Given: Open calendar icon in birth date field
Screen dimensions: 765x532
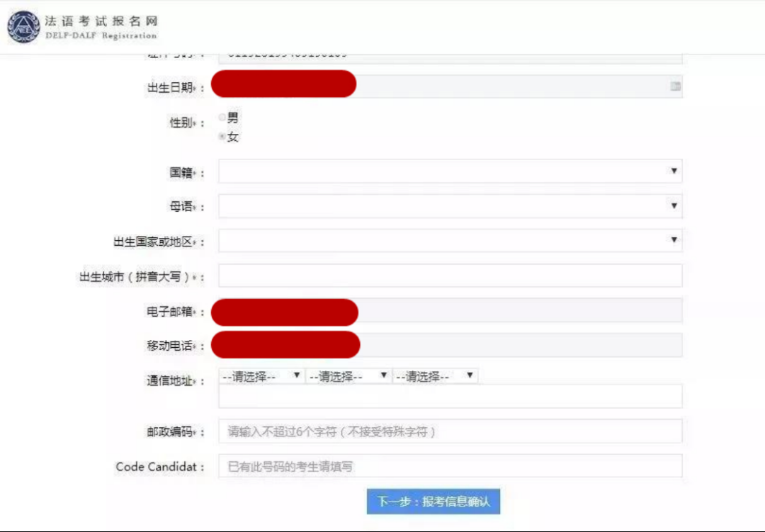Looking at the screenshot, I should click(x=675, y=86).
